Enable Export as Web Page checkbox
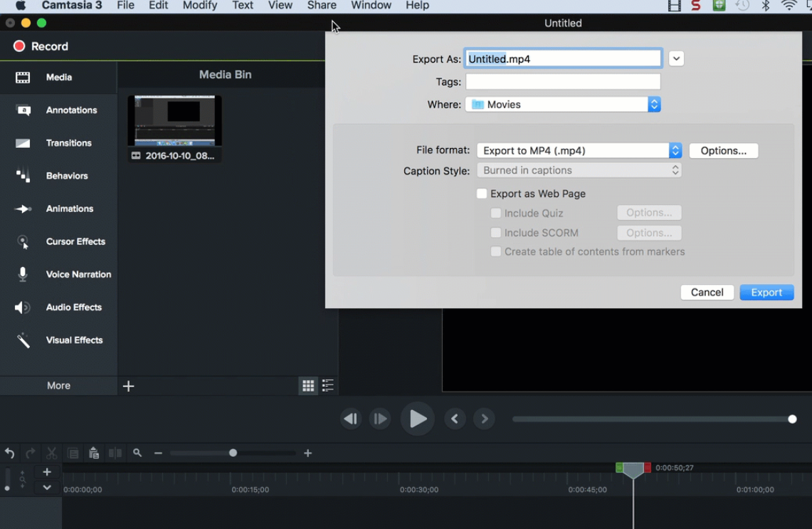Image resolution: width=812 pixels, height=529 pixels. coord(482,194)
